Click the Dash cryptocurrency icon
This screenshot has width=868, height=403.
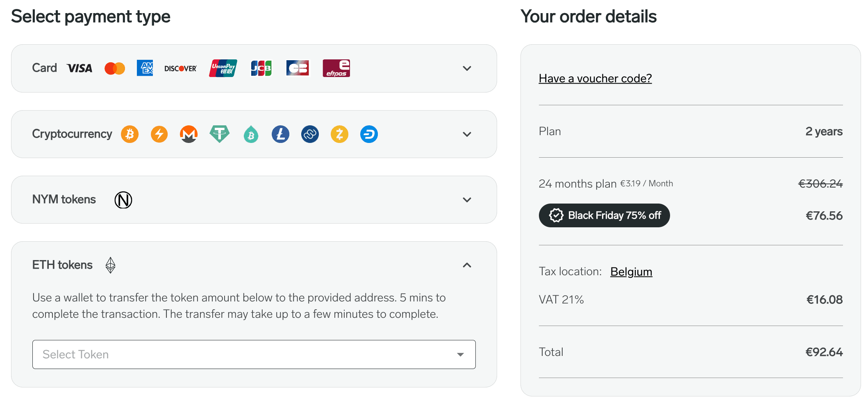[x=369, y=134]
